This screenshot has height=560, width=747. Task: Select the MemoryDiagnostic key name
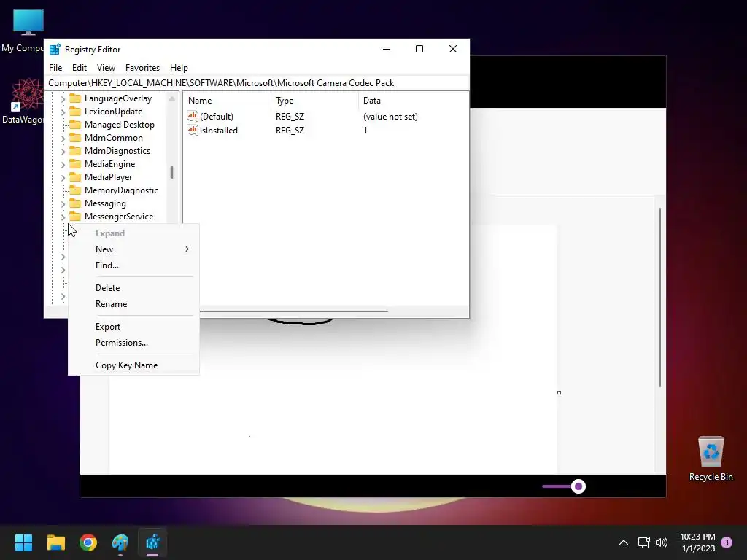pos(121,190)
